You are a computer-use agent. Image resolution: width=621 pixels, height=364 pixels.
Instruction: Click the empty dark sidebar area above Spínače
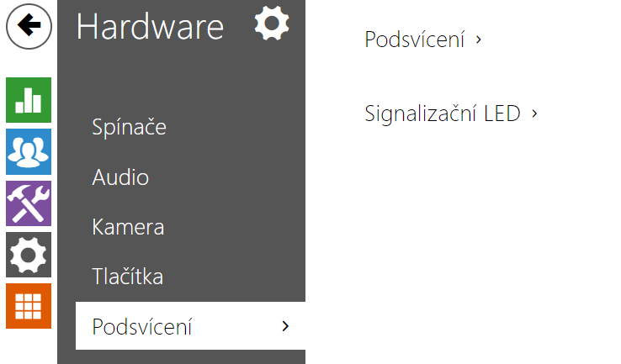(x=181, y=80)
